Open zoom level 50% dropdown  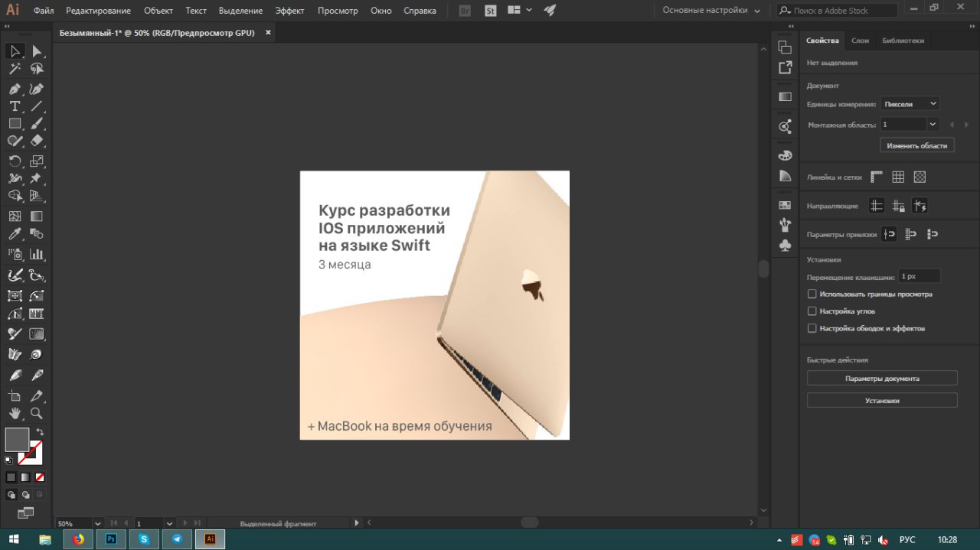pos(97,524)
